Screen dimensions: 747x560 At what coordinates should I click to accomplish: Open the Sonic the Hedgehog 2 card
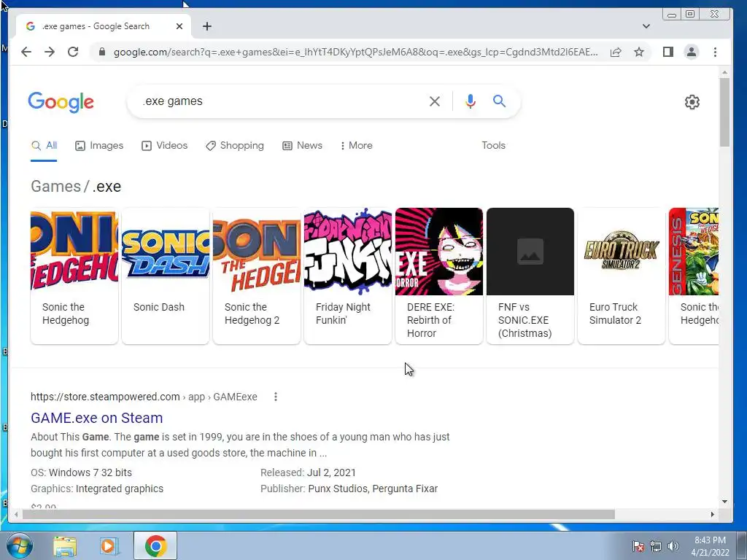point(257,276)
